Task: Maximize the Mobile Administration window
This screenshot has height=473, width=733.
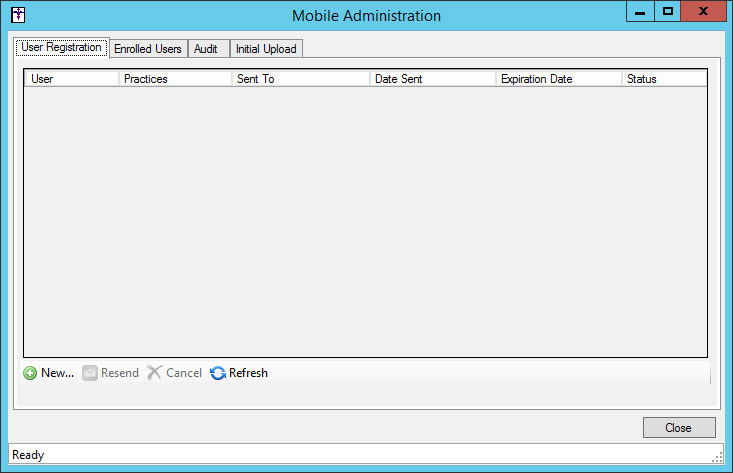Action: (x=668, y=12)
